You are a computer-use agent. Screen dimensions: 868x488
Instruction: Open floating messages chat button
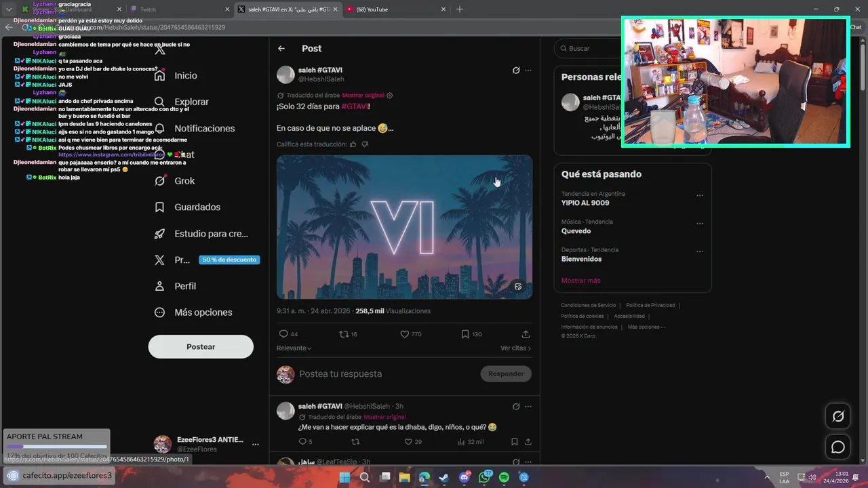click(838, 447)
